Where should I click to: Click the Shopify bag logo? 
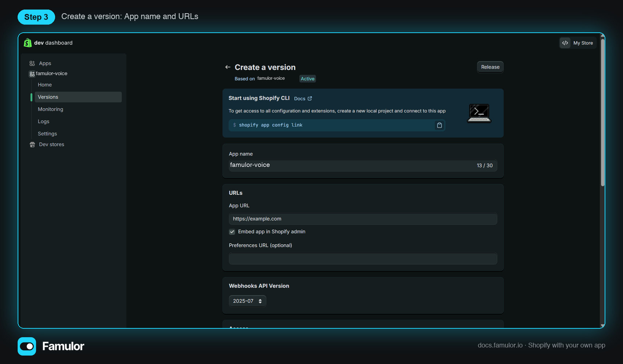28,43
